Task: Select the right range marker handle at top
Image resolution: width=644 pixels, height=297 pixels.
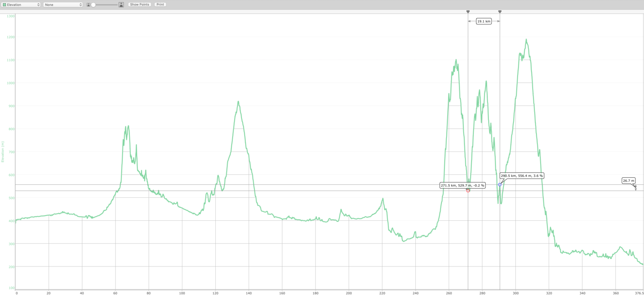Action: point(500,12)
